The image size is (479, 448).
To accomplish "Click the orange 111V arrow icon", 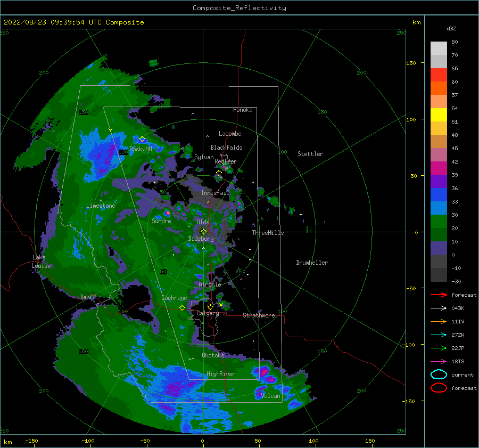I will 439,321.
